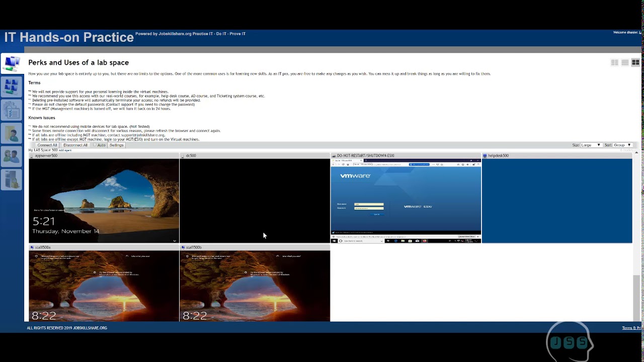Viewport: 644px width, 362px height.
Task: Click the My LAB Space 500 label
Action: pos(43,150)
